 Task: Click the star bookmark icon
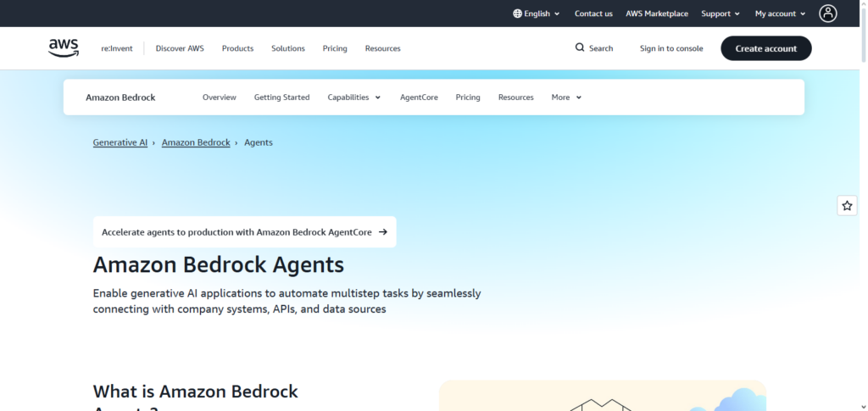tap(847, 206)
